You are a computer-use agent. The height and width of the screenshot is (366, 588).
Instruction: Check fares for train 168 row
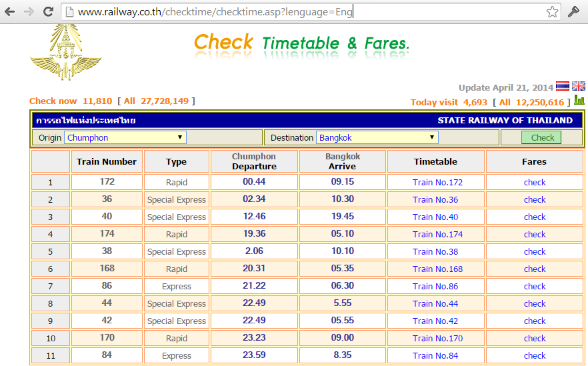[535, 269]
